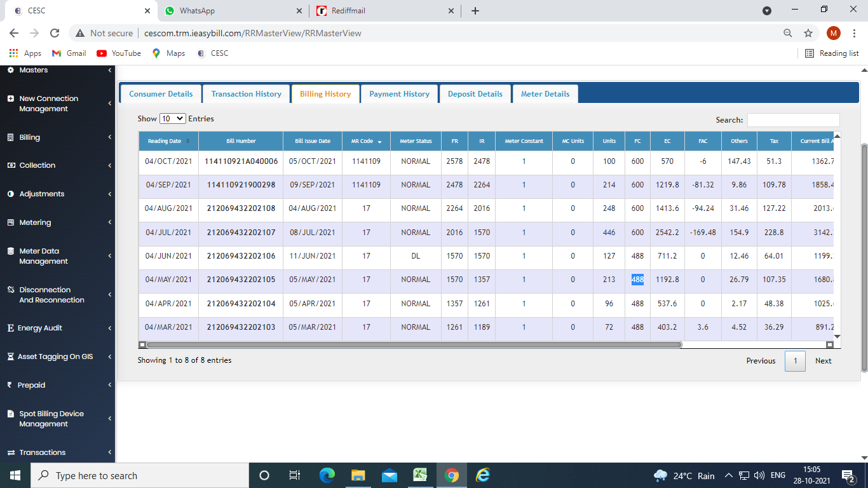Switch to the Transaction History tab
Image resolution: width=868 pixels, height=488 pixels.
click(x=247, y=93)
